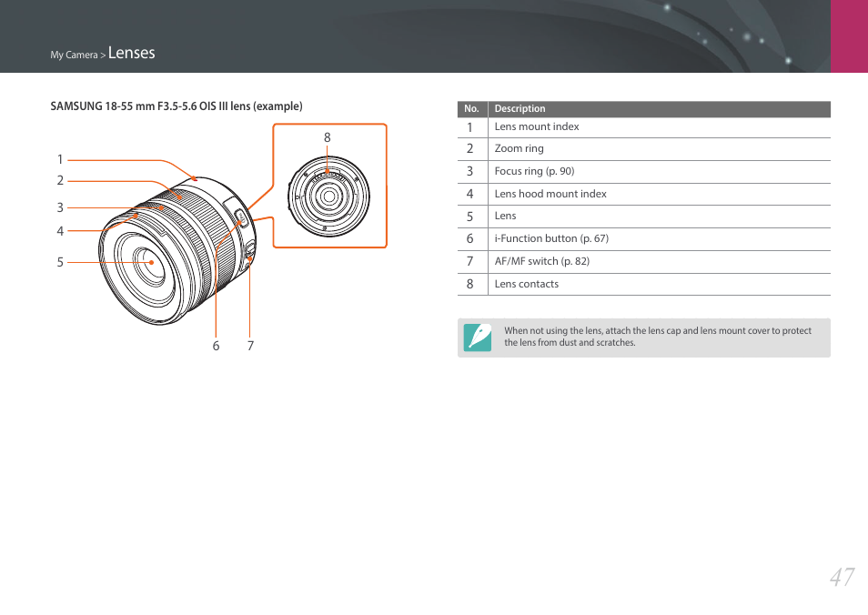The image size is (868, 615).
Task: Click diagram label number 7
Action: 250,346
